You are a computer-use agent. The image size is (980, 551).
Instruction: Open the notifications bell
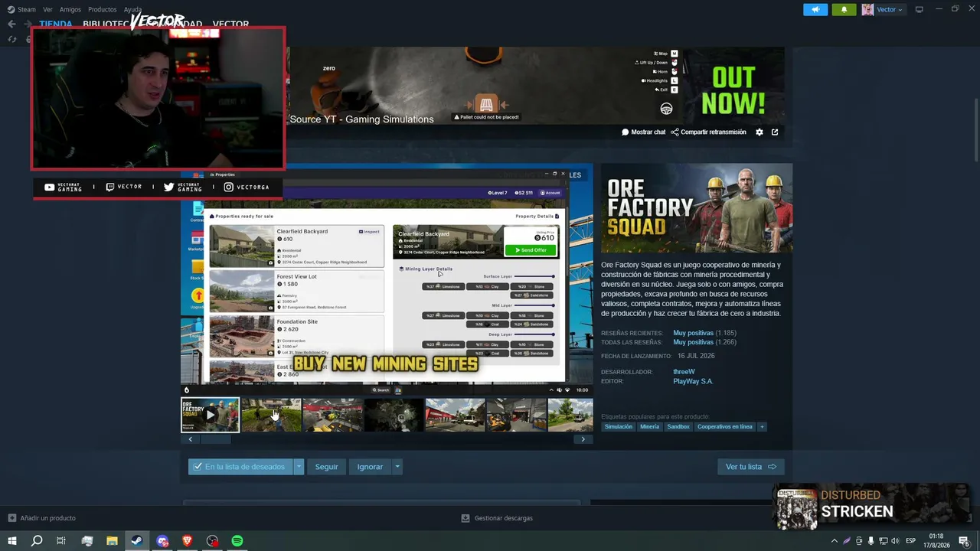tap(844, 9)
